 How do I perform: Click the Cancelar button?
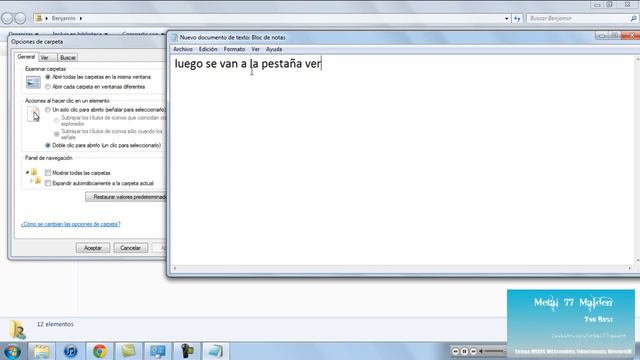pos(130,248)
